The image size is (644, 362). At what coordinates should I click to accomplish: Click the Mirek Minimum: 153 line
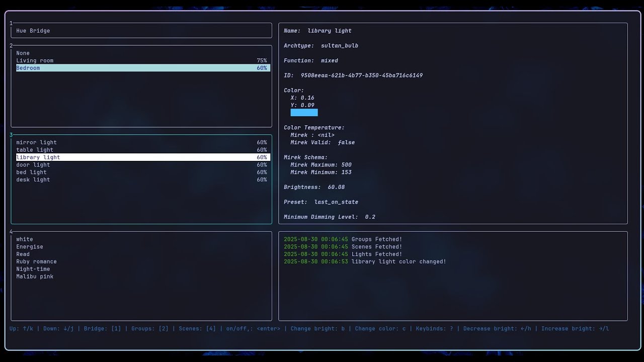(321, 172)
